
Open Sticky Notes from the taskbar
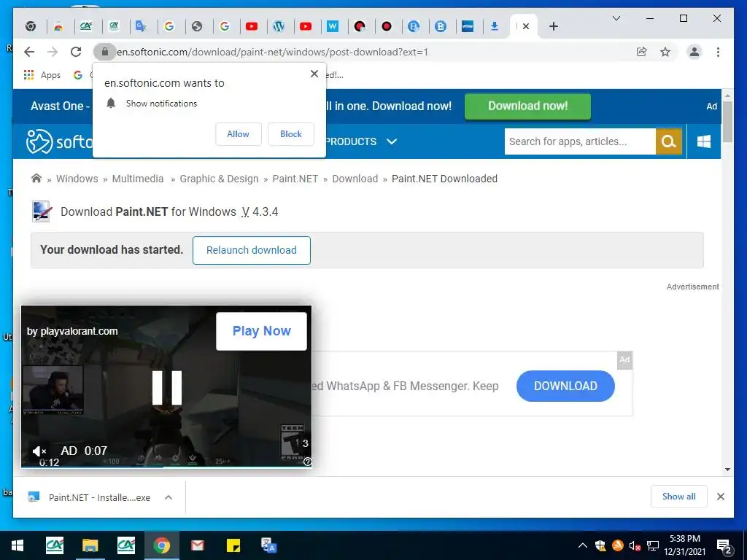233,545
